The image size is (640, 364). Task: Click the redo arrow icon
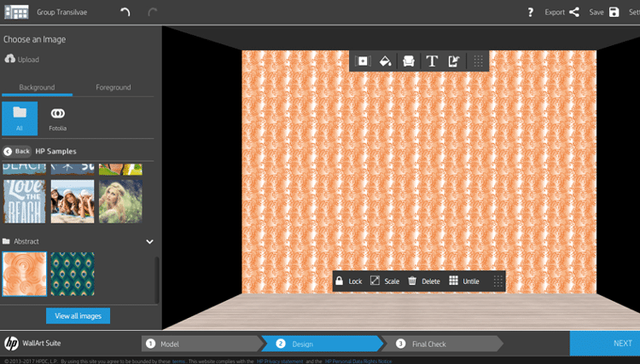(x=153, y=12)
